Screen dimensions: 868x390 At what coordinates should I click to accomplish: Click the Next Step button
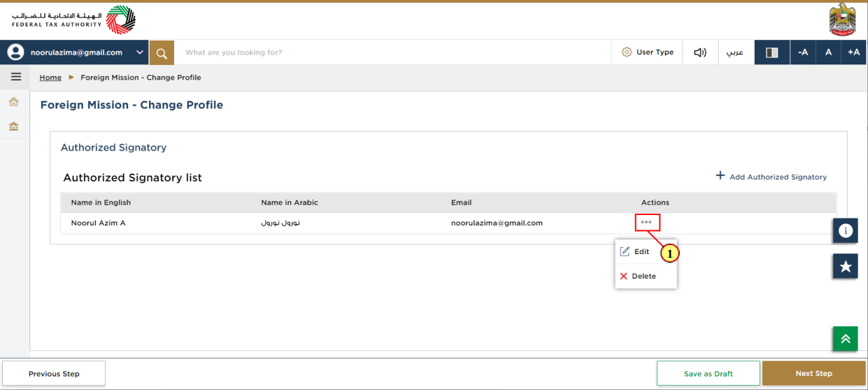(814, 373)
